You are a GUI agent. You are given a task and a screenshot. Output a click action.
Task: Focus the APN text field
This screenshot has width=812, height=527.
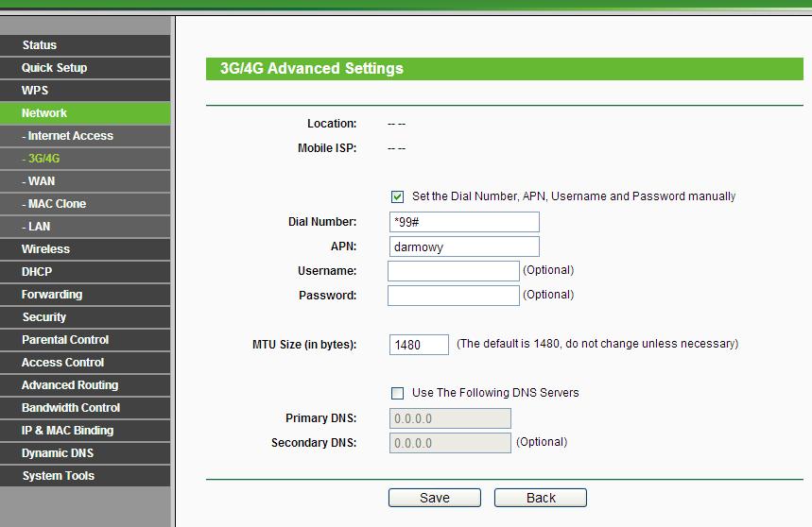[x=463, y=246]
